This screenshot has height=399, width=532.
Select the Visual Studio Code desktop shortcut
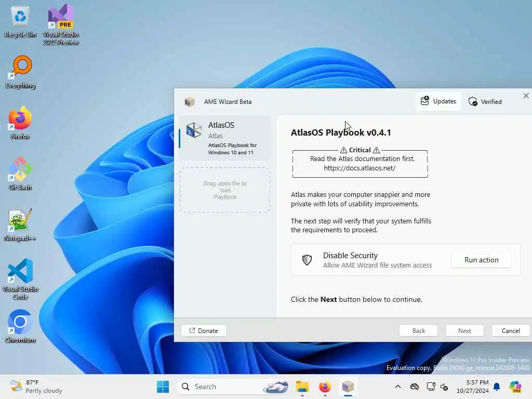(x=20, y=279)
